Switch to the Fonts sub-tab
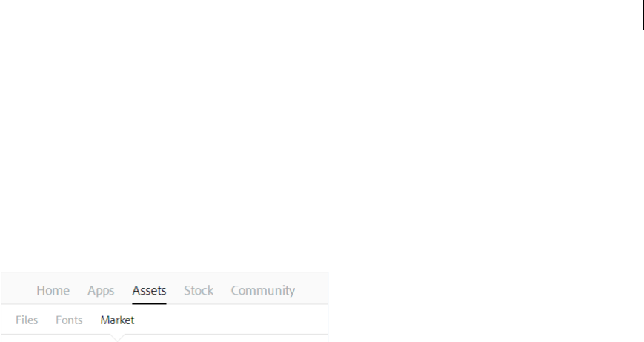 click(x=69, y=320)
